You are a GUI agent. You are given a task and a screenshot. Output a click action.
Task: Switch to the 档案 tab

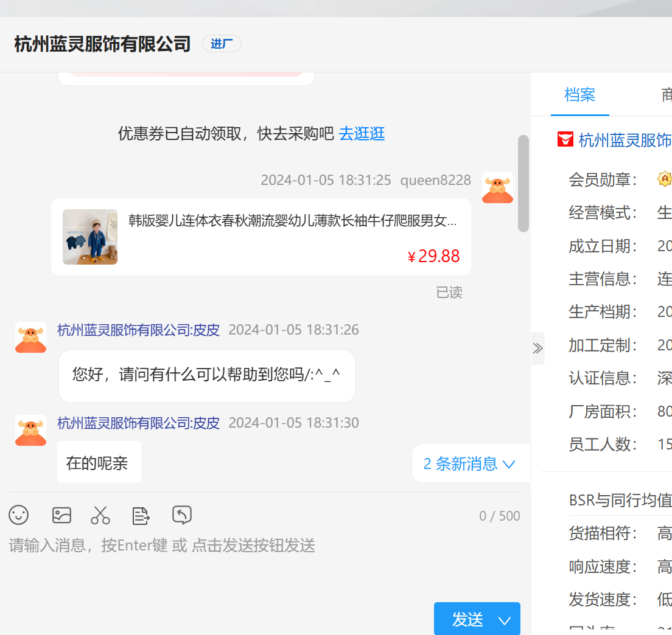tap(579, 94)
